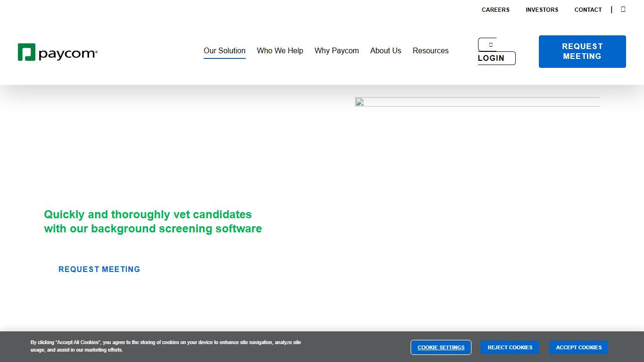644x362 pixels.
Task: Open the CAREERS link
Action: (495, 9)
